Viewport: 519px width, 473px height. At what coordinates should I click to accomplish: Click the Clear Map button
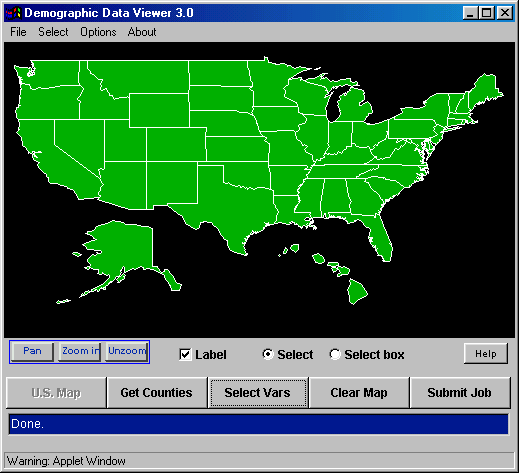[x=359, y=393]
